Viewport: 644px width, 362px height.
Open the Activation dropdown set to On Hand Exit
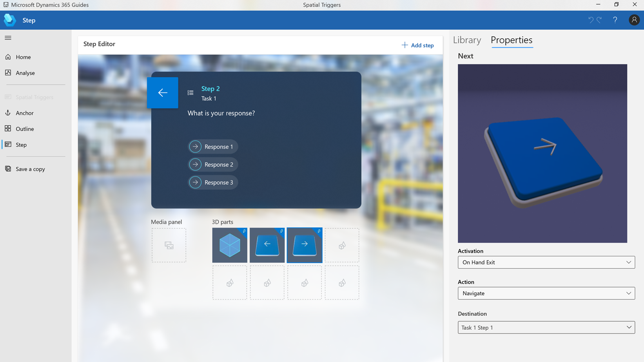[x=546, y=262]
